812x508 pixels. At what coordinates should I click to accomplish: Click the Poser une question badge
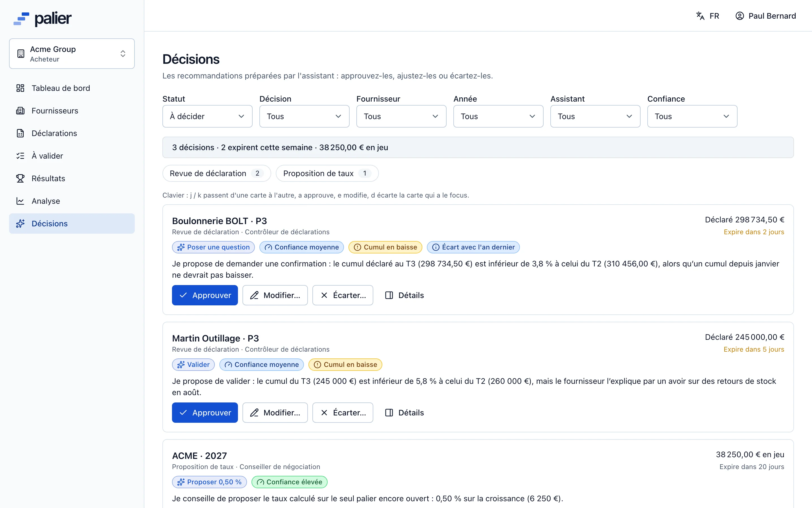point(213,247)
